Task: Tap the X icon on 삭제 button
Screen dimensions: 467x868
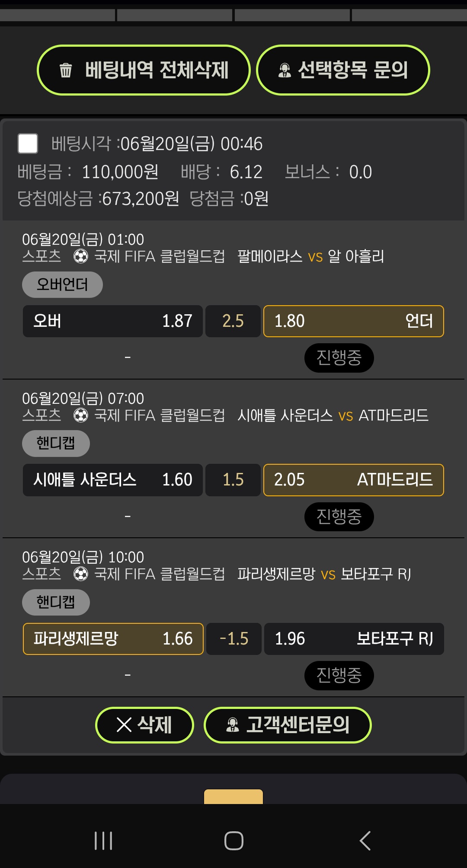Action: (x=124, y=725)
